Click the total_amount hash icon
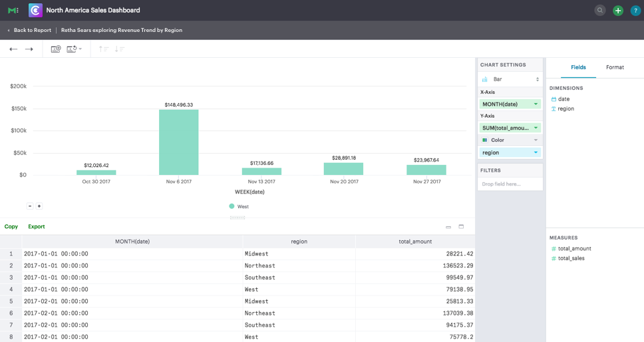This screenshot has width=644, height=342. pos(554,249)
